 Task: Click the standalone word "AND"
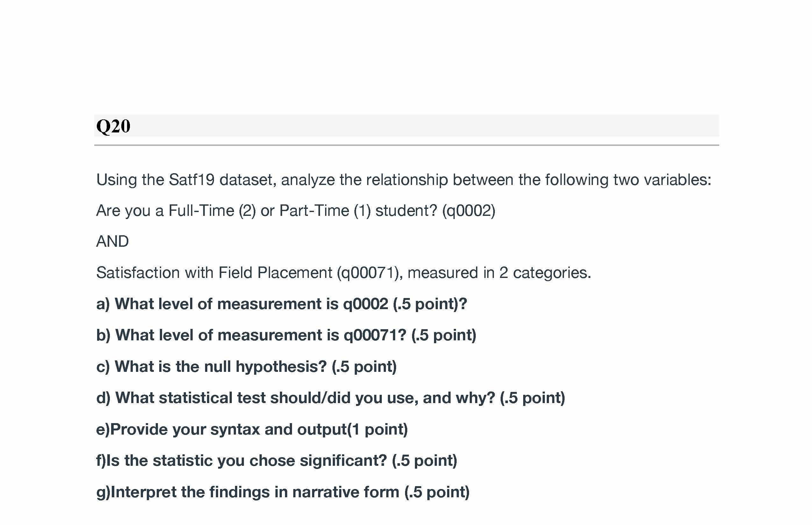click(112, 241)
